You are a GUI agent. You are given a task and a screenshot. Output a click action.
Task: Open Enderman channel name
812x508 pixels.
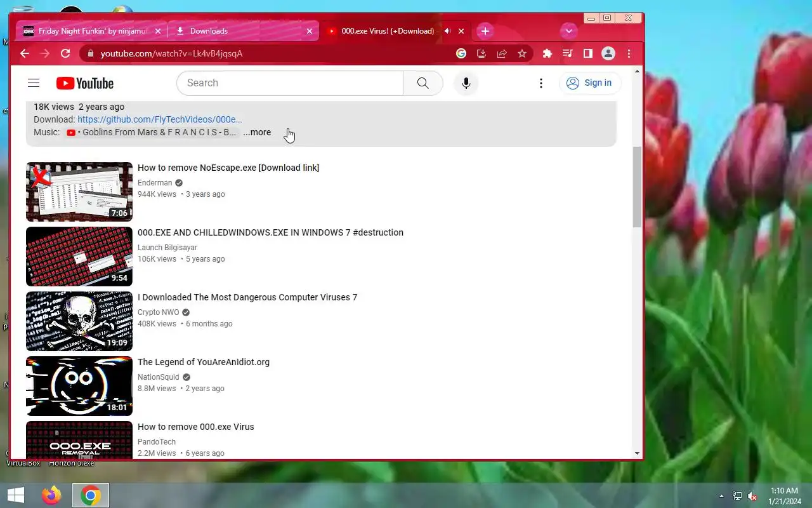155,183
